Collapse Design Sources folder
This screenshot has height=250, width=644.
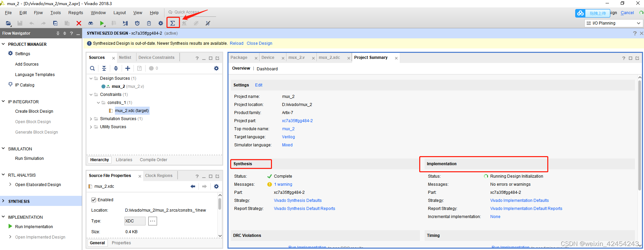point(91,78)
